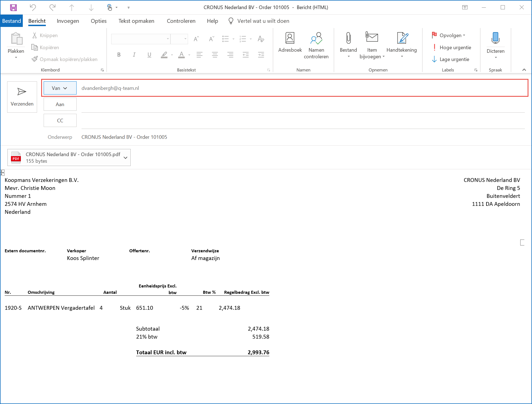Screen dimensions: 532x404
Task: Switch to the Bericht tab
Action: (x=37, y=21)
